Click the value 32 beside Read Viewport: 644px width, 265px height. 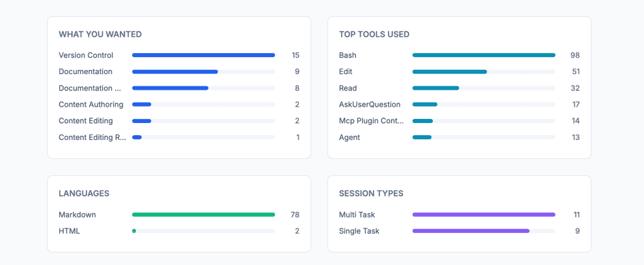pos(575,88)
